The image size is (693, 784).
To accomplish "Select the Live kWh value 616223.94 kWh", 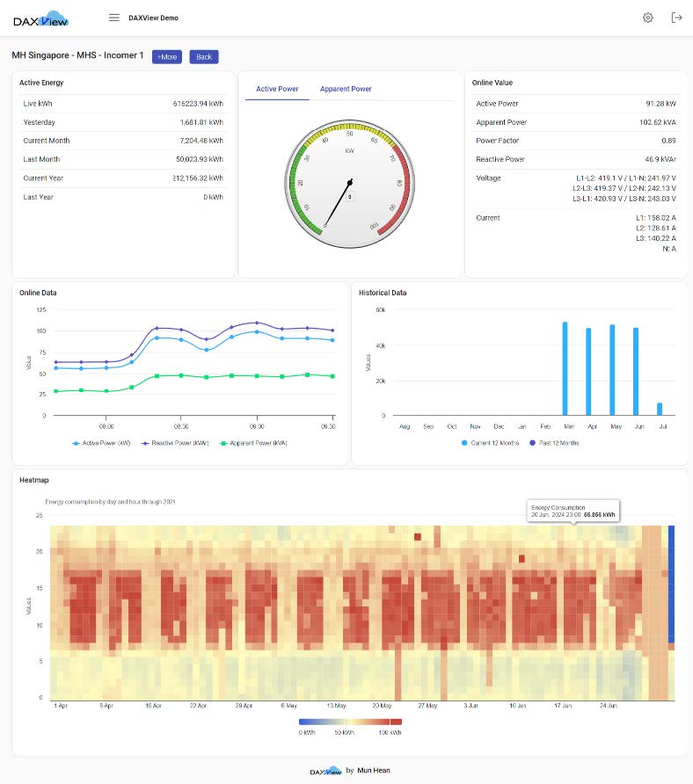I will click(x=198, y=104).
